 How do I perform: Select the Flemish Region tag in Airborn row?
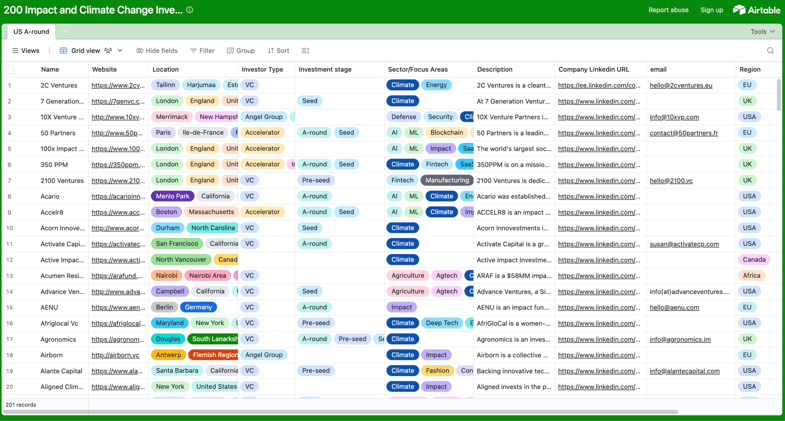coord(214,355)
